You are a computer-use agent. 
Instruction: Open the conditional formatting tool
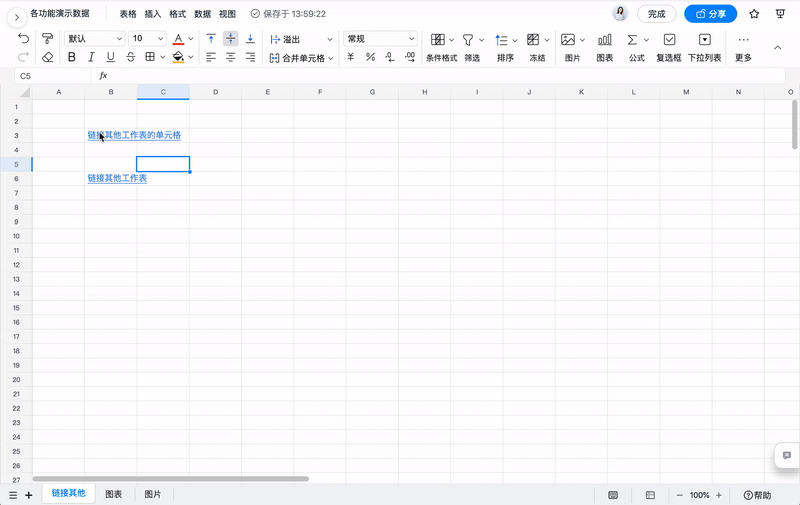[441, 47]
